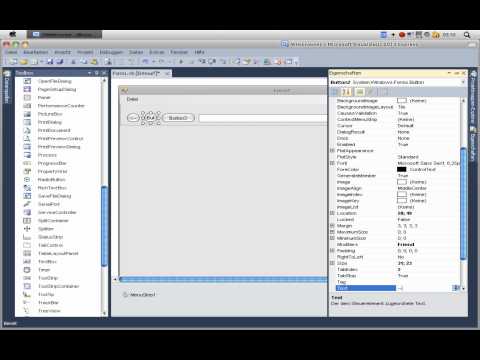Expand the FlatAppearance property
Viewport: 480px width, 360px height.
click(332, 151)
